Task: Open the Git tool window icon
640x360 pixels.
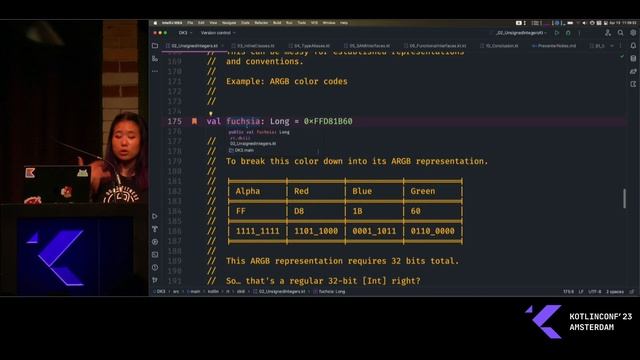Action: (x=155, y=280)
